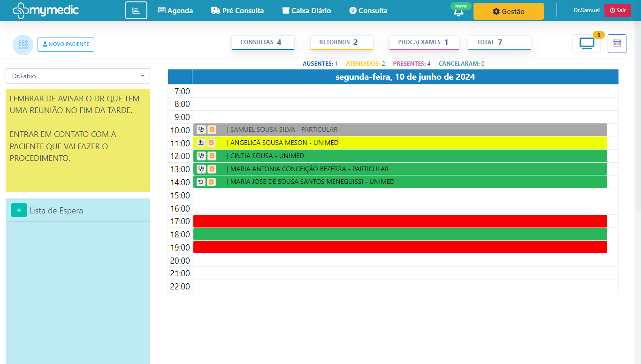This screenshot has width=641, height=364.
Task: Click the microscope exam icon on Angelica's appointment
Action: [x=201, y=143]
